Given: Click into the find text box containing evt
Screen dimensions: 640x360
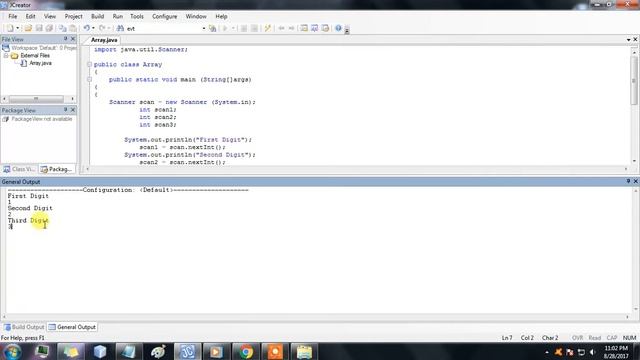Looking at the screenshot, I should pyautogui.click(x=163, y=29).
